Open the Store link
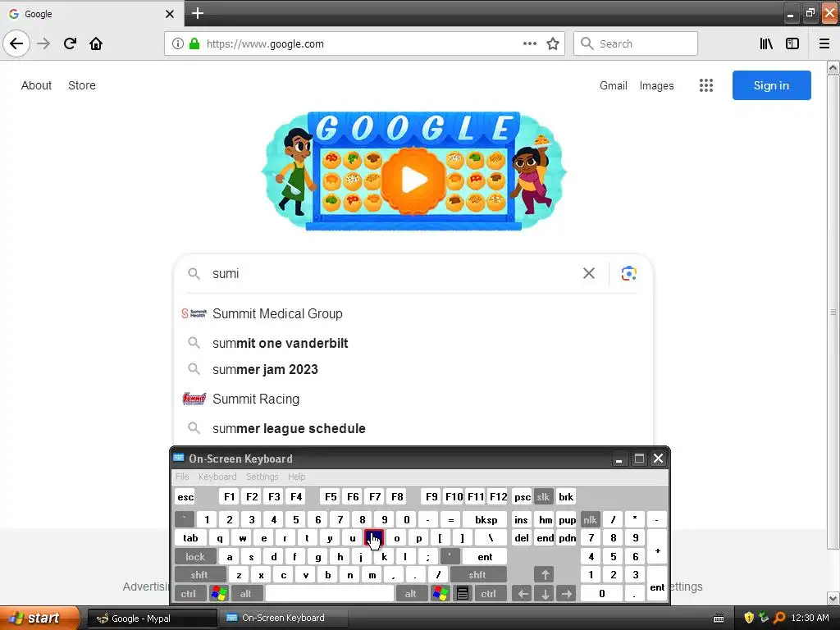The image size is (840, 630). click(82, 85)
